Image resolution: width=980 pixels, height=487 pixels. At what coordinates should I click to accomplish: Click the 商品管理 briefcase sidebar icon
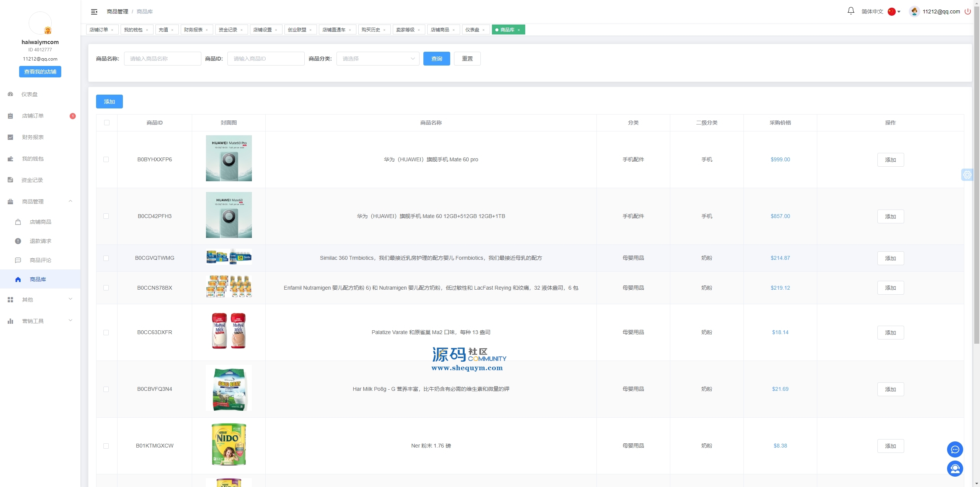pos(10,202)
